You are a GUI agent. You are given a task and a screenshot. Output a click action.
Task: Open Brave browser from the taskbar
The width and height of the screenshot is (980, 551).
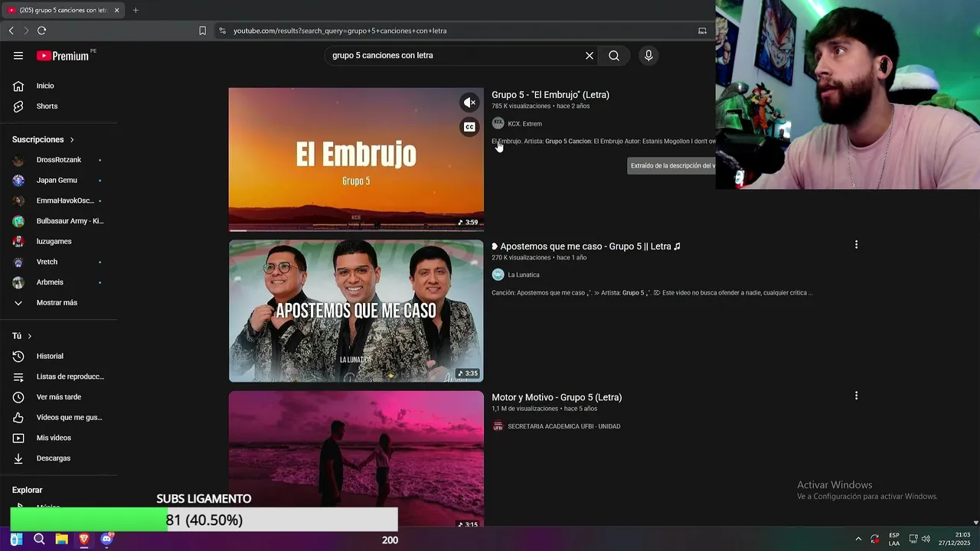84,540
